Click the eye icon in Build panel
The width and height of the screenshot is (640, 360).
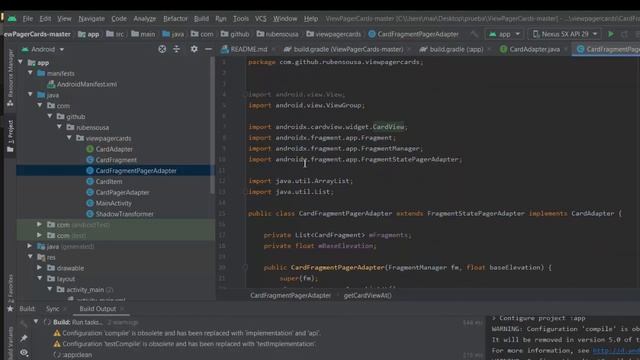[24, 353]
